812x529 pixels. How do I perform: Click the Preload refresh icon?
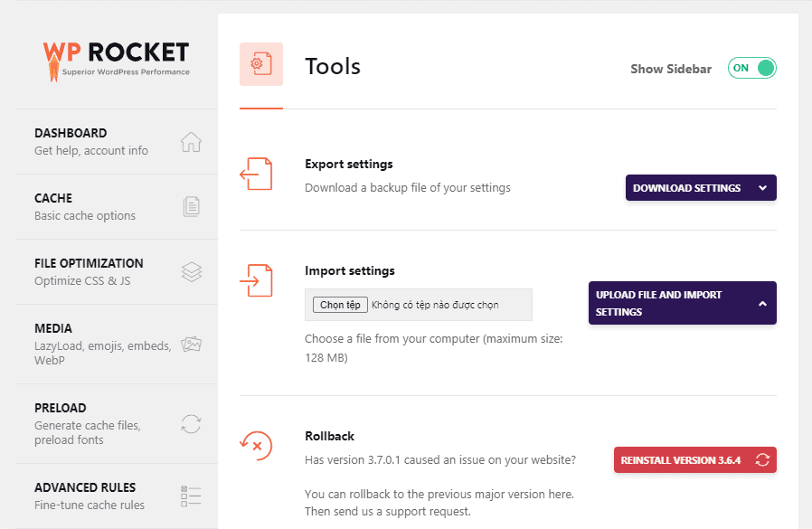tap(191, 423)
